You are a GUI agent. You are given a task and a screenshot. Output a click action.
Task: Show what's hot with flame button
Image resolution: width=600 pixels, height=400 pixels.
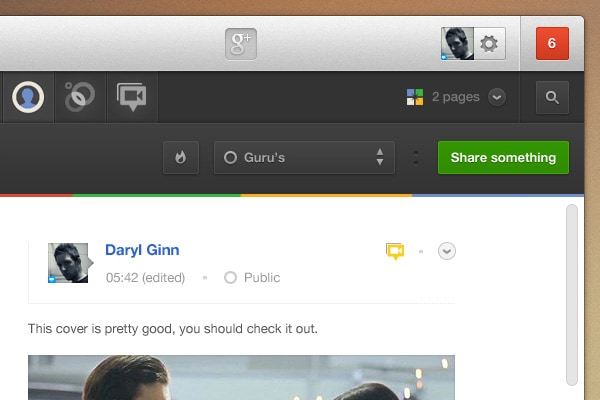pyautogui.click(x=181, y=157)
